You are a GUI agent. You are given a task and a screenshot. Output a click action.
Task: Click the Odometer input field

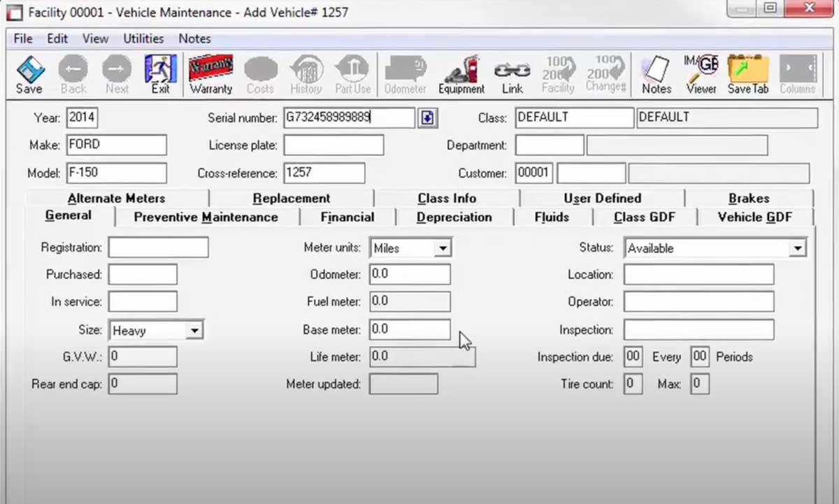(x=410, y=274)
